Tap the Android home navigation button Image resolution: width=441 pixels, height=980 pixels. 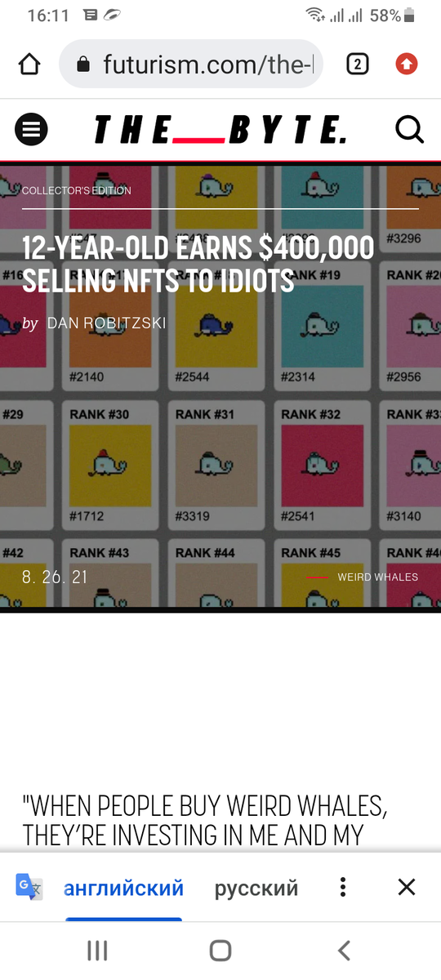click(x=220, y=950)
